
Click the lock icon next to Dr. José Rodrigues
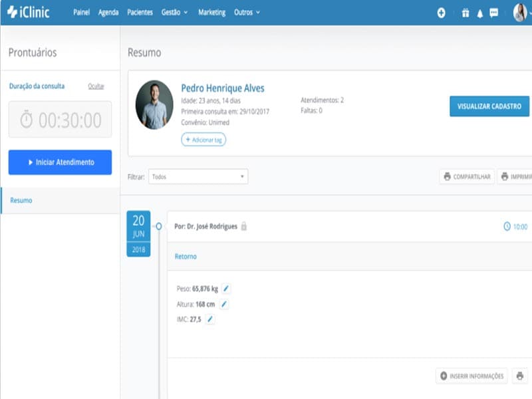[243, 226]
